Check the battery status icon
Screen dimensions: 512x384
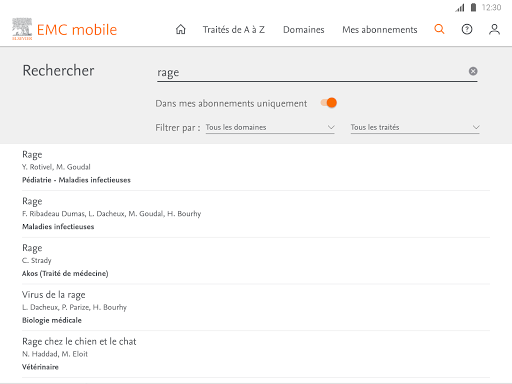pos(473,7)
